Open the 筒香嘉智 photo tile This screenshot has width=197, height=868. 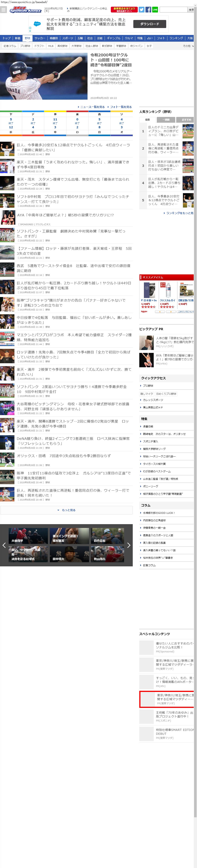point(108,536)
